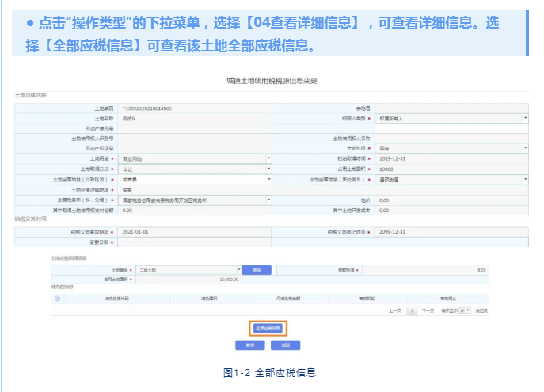This screenshot has height=392, width=544.
Task: Go to 上一页 in table pagination
Action: pos(395,310)
